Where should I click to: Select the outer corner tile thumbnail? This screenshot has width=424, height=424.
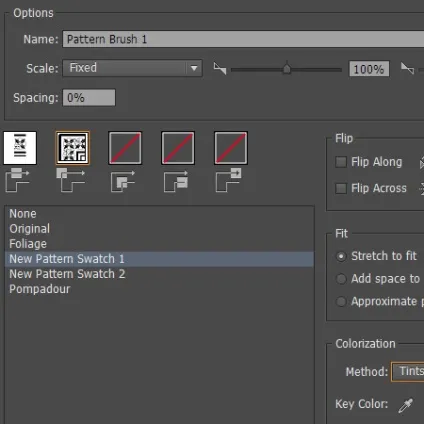(72, 148)
